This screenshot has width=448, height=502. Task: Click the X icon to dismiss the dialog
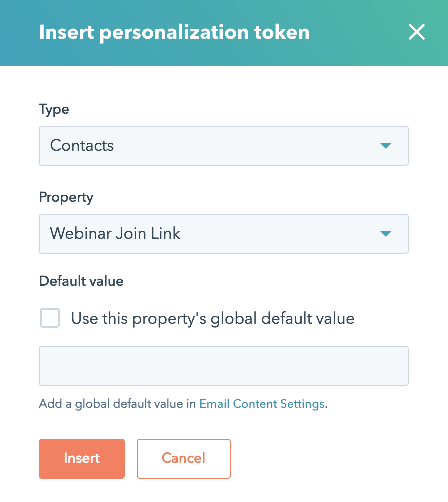[x=416, y=32]
